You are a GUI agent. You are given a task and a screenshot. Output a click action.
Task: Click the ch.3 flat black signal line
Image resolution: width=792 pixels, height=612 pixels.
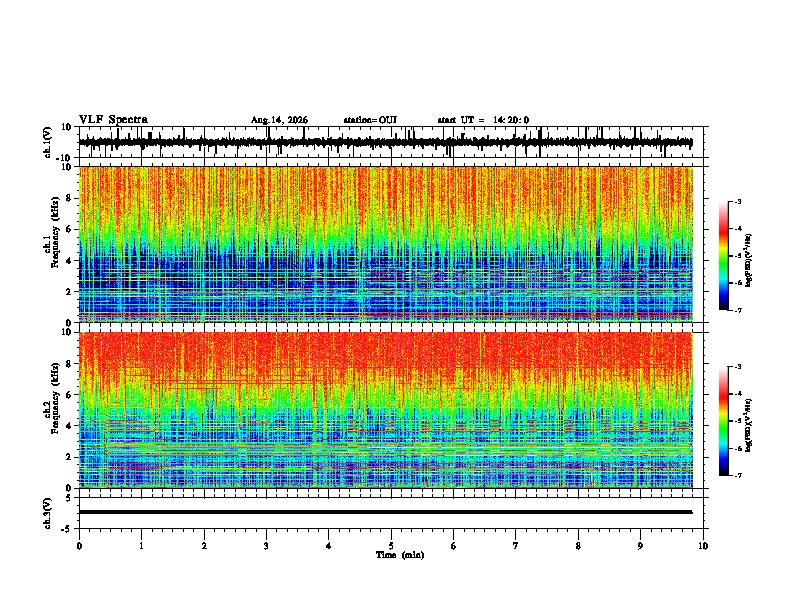point(385,512)
